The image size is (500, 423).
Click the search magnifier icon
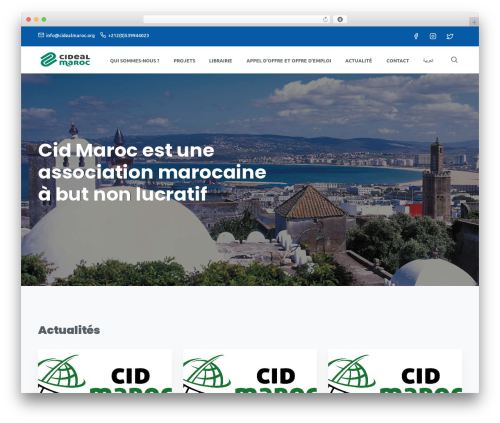(x=454, y=60)
